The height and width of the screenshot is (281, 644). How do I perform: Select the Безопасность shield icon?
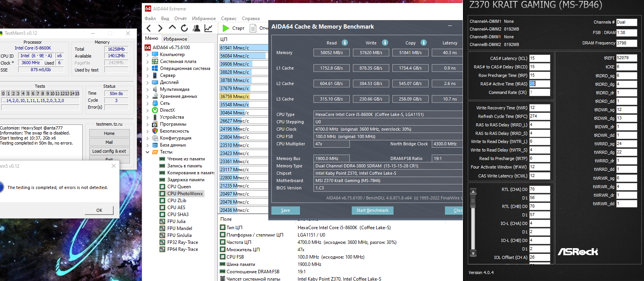(155, 131)
